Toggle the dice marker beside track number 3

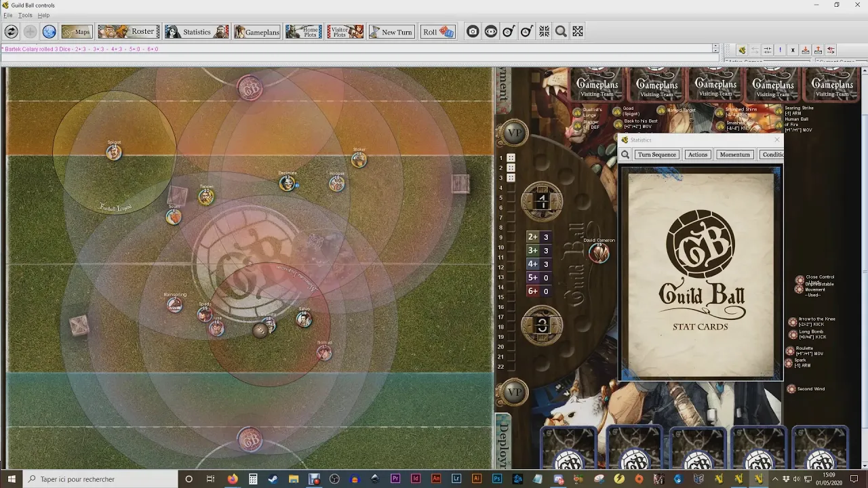pos(511,178)
